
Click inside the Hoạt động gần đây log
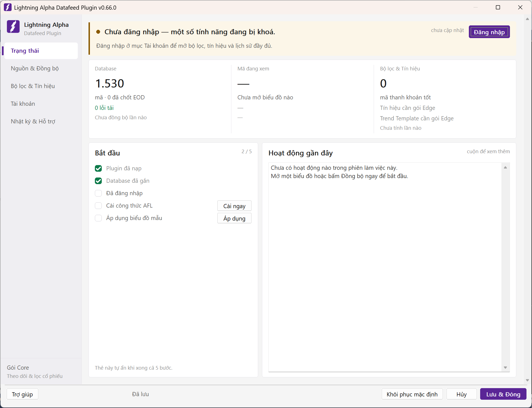(385, 267)
